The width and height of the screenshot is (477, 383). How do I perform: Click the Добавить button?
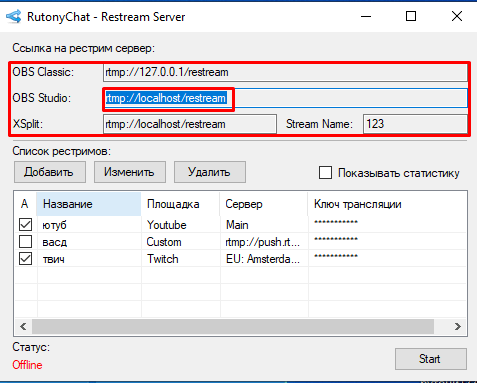(x=50, y=172)
